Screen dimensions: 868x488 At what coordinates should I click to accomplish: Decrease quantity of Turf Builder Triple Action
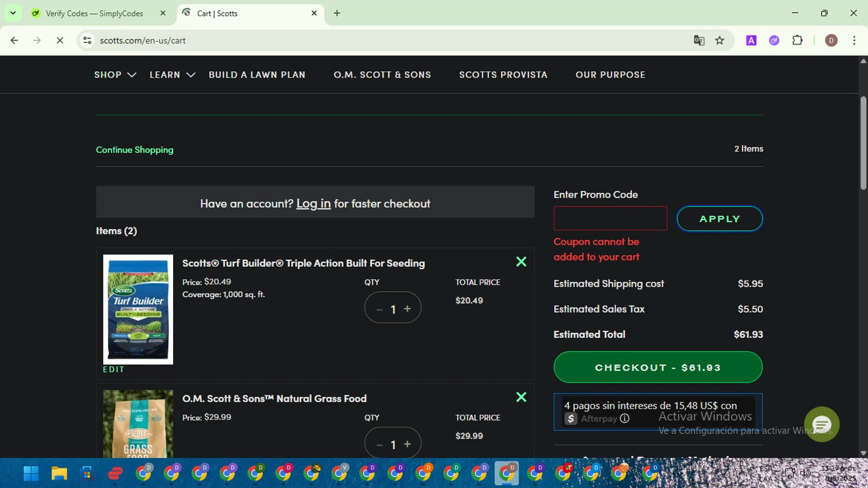click(x=380, y=309)
